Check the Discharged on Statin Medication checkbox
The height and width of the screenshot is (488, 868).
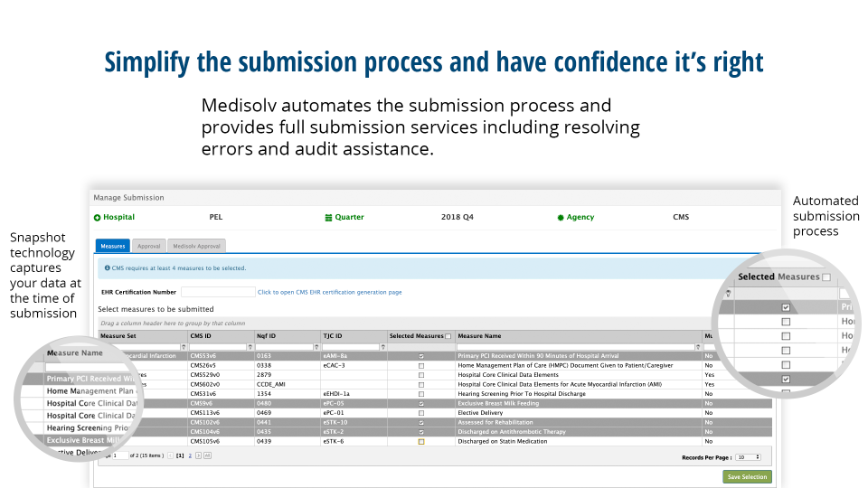coord(421,442)
